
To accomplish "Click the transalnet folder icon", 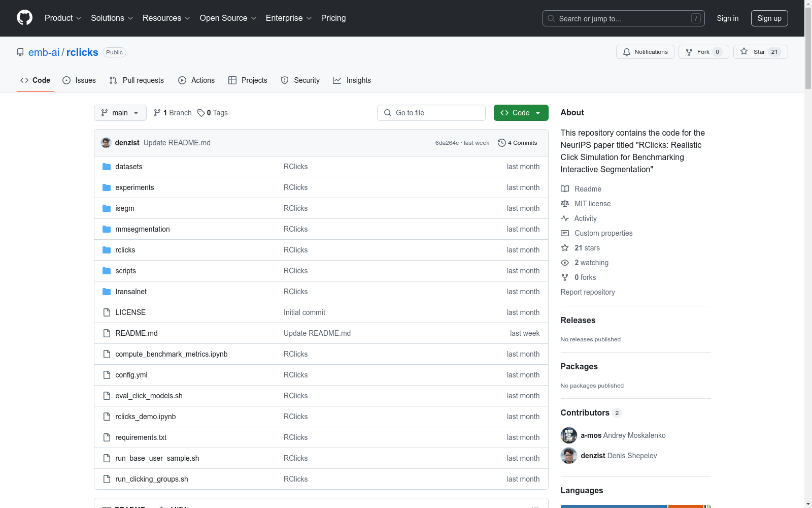I will (107, 292).
